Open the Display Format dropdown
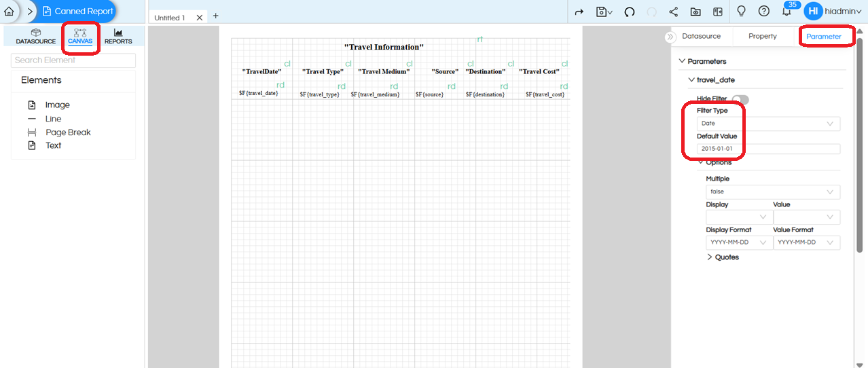Screen dimensions: 868x368 pyautogui.click(x=739, y=242)
